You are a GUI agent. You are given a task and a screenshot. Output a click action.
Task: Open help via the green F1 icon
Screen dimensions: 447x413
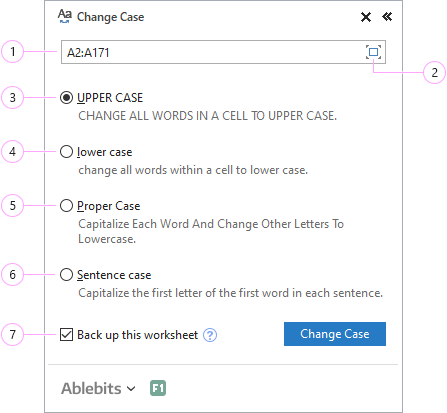click(158, 388)
